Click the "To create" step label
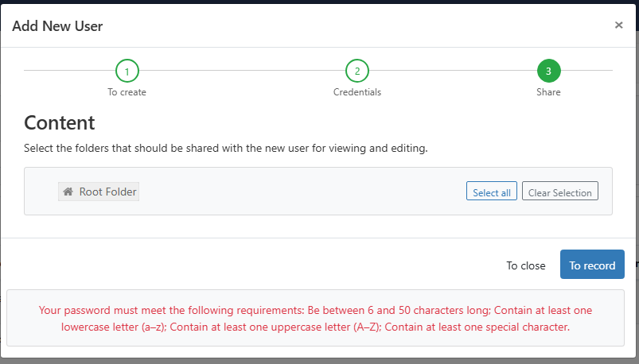This screenshot has width=639, height=364. (127, 92)
